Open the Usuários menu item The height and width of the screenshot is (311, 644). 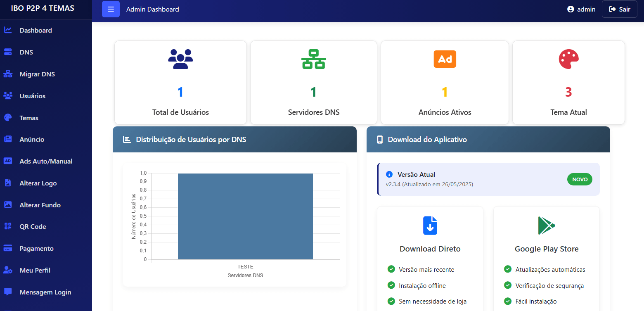click(33, 96)
